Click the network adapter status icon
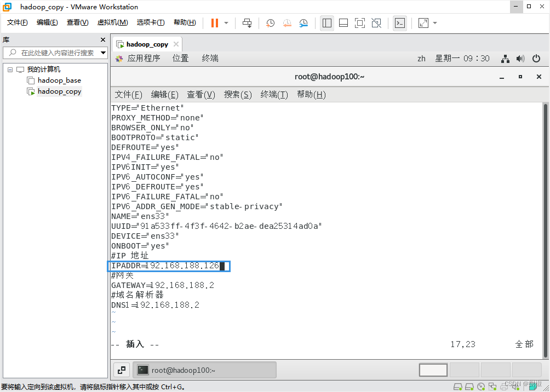The image size is (550, 392). click(492, 385)
